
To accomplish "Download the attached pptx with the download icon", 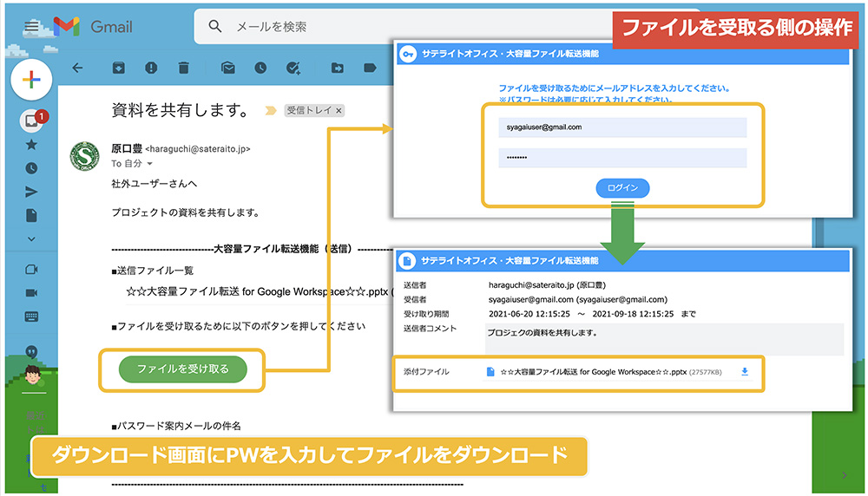I will click(745, 372).
